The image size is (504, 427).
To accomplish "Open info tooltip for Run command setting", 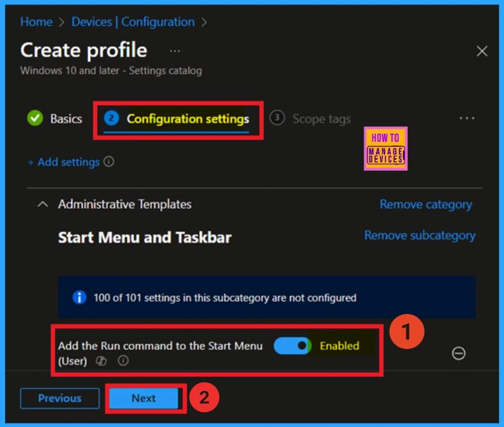I will tap(123, 361).
